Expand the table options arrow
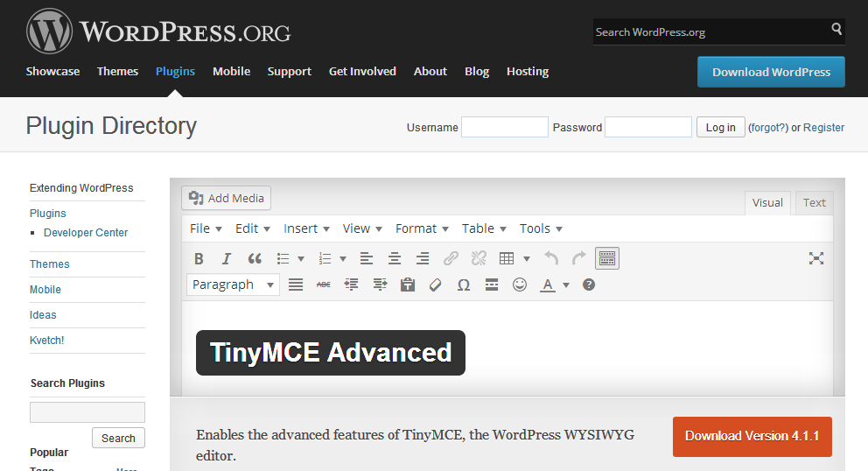 click(x=527, y=259)
